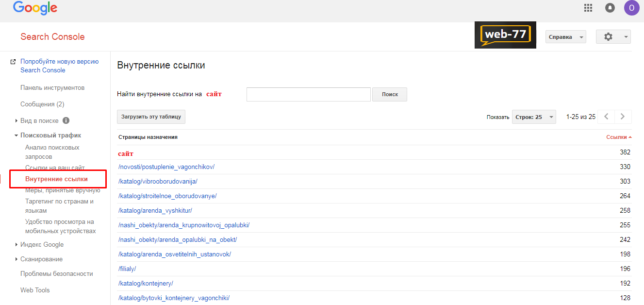
Task: Open the notifications bell icon
Action: coord(610,8)
